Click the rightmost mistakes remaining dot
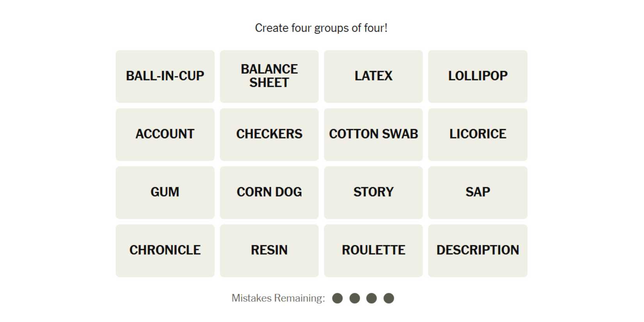644x322 pixels. (388, 298)
